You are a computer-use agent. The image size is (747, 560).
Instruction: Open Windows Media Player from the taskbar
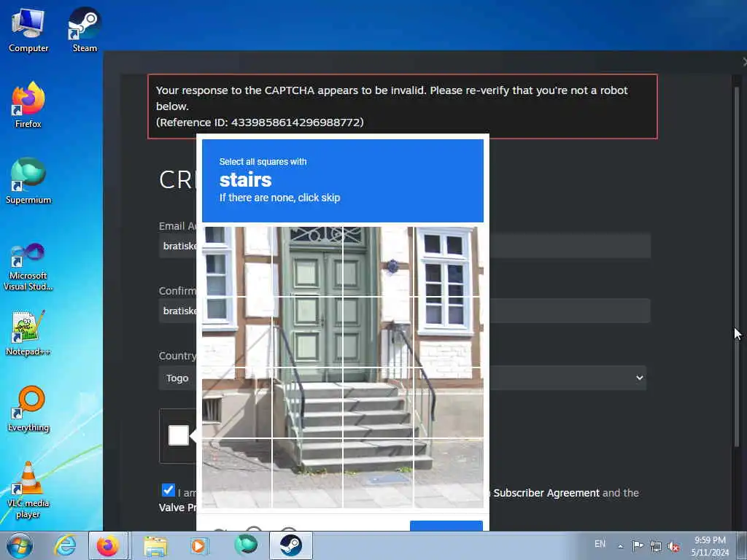tap(198, 545)
